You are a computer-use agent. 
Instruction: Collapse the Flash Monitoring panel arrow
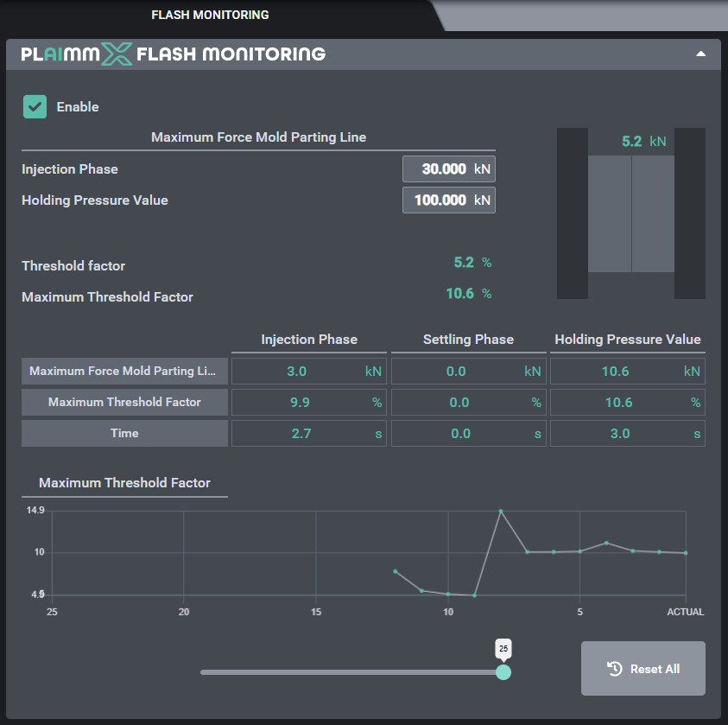tap(701, 54)
